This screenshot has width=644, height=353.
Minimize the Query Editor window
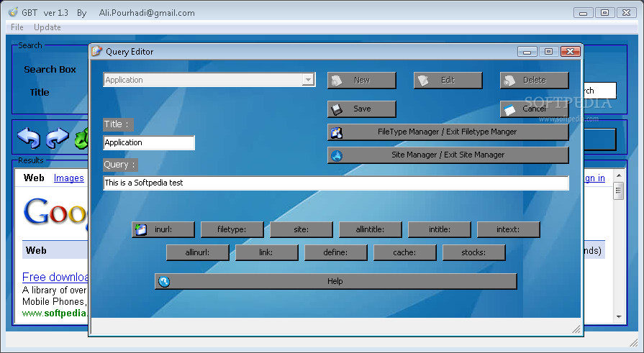527,51
